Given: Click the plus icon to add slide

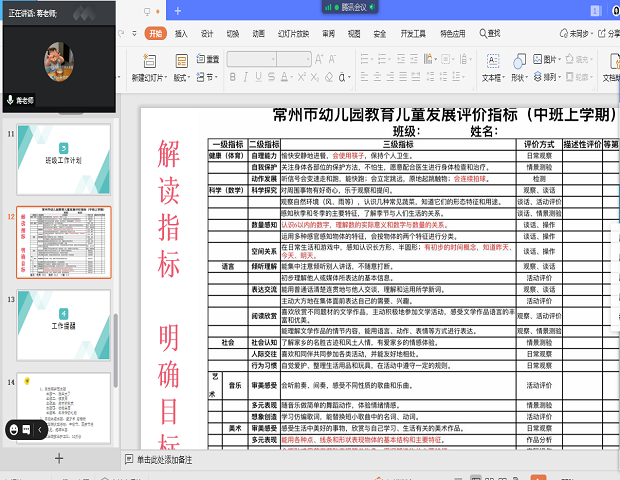Looking at the screenshot, I should 58,457.
